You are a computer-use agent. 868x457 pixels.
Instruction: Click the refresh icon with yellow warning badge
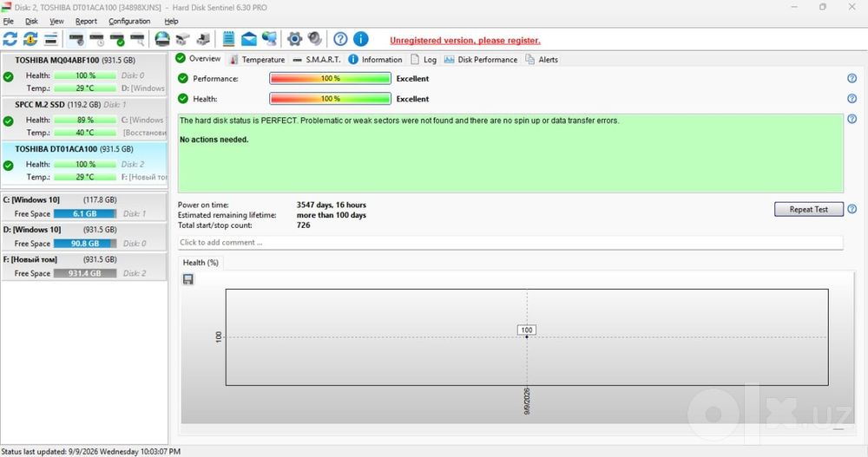click(x=30, y=39)
